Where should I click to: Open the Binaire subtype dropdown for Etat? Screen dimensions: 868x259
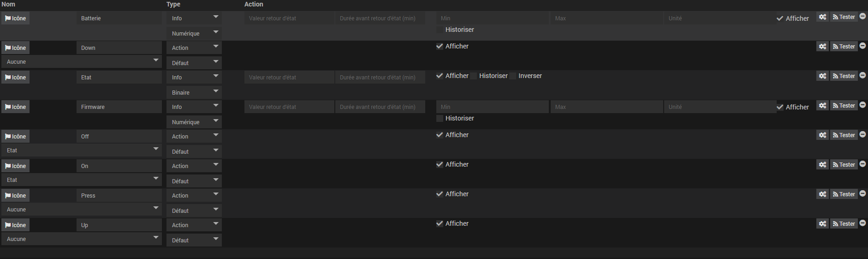[x=194, y=92]
